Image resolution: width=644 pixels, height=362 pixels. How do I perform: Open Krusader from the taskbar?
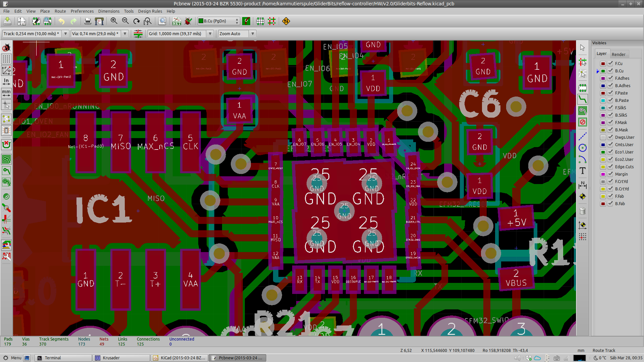point(111,358)
